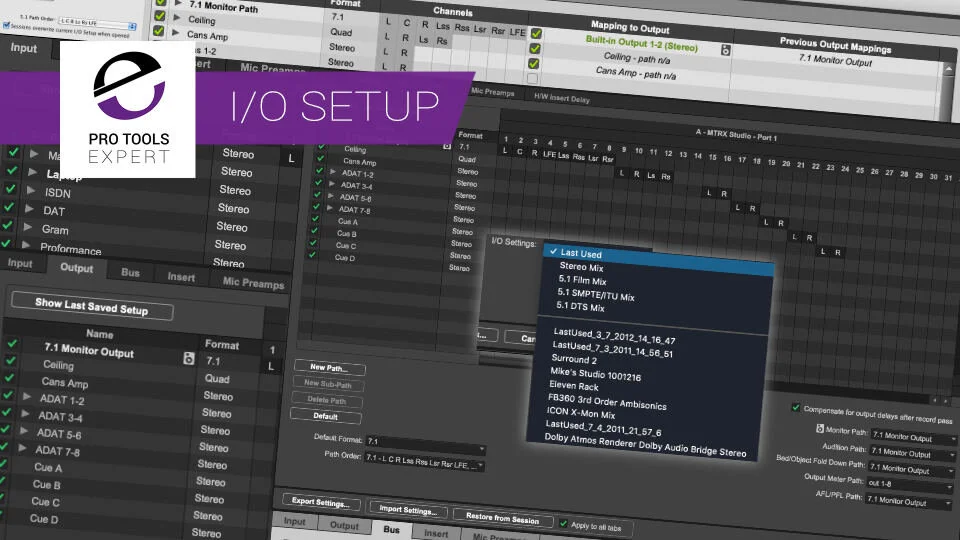Choose 5.1 DTS Mix preset
Image resolution: width=960 pixels, height=540 pixels.
[580, 307]
